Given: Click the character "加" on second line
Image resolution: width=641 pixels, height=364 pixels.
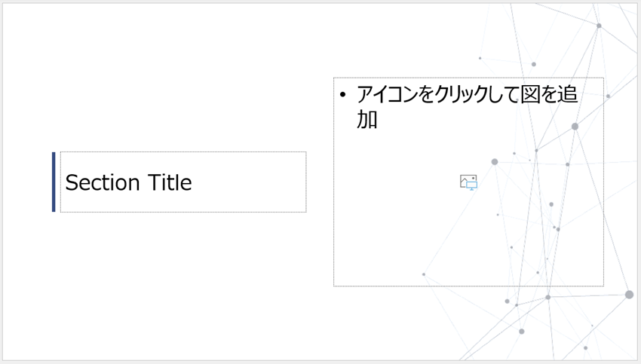Looking at the screenshot, I should tap(367, 119).
